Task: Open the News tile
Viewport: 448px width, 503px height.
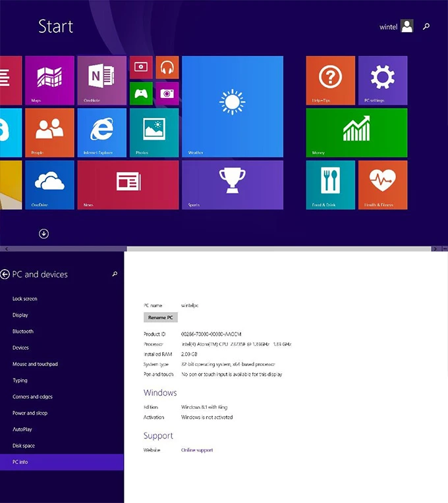Action: pyautogui.click(x=128, y=185)
